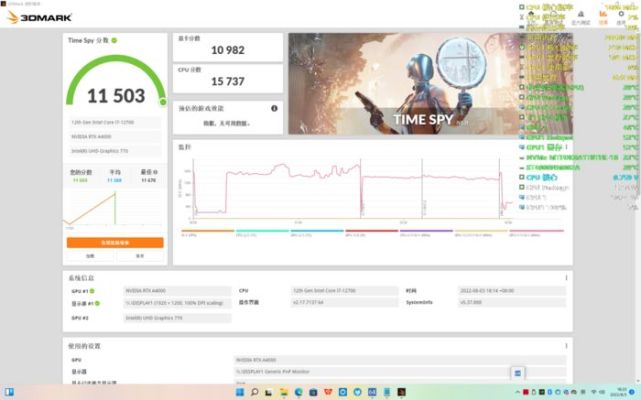The height and width of the screenshot is (400, 641).
Task: Click the best score 11 676 value
Action: click(x=149, y=180)
